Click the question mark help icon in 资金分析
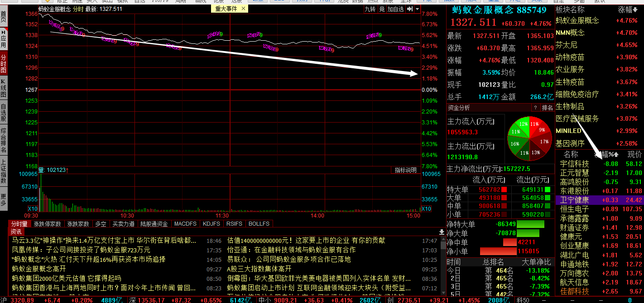 click(535, 108)
